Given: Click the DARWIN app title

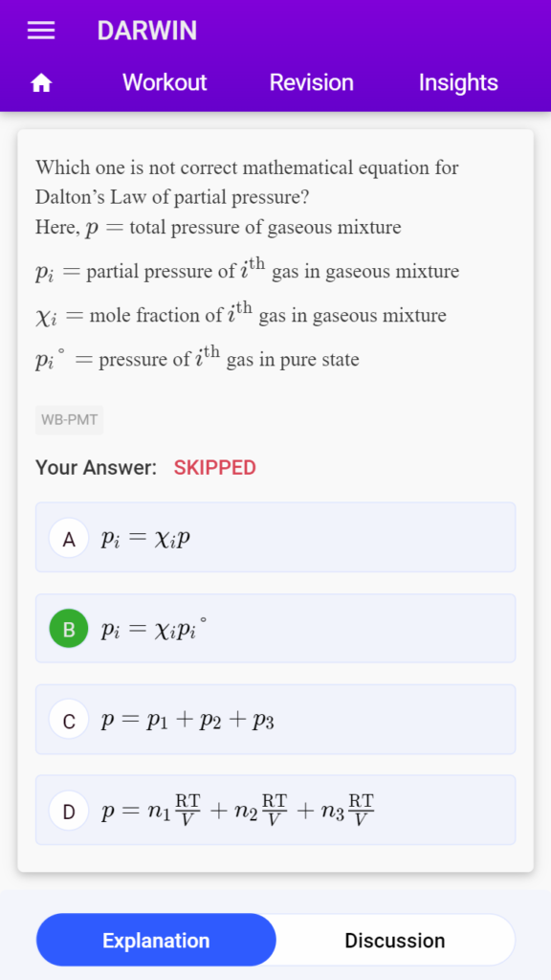Looking at the screenshot, I should click(x=146, y=31).
